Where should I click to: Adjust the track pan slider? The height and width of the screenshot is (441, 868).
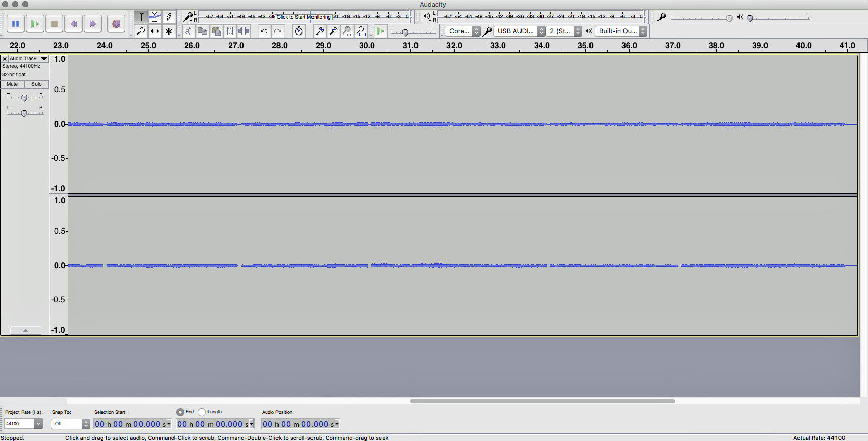coord(24,114)
